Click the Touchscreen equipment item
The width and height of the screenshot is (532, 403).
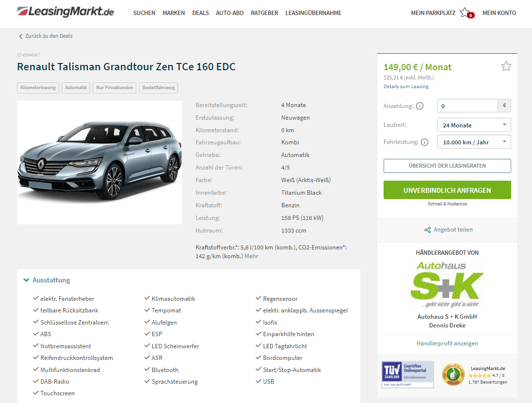tap(57, 393)
